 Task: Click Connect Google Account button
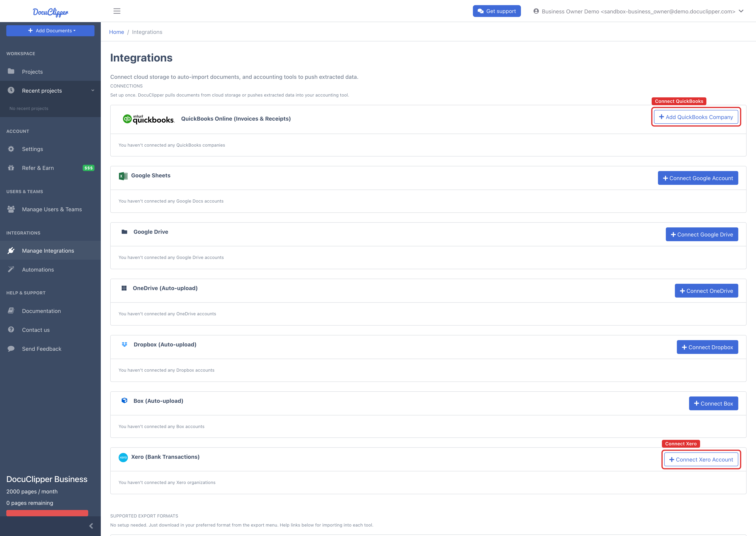point(698,178)
